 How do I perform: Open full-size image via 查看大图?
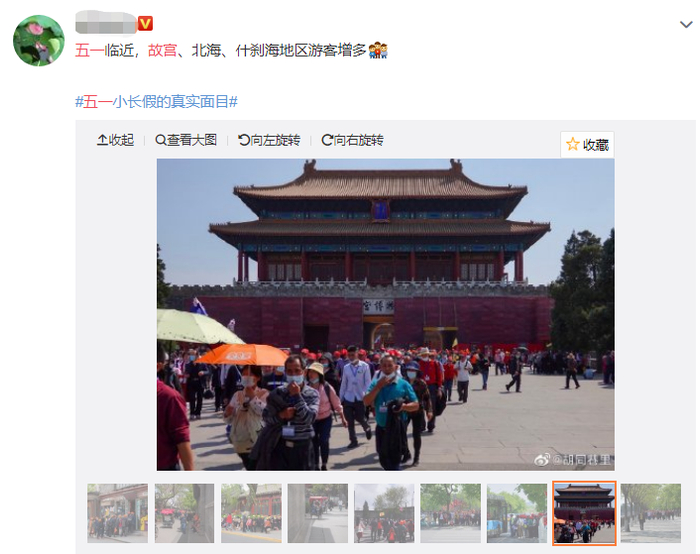186,140
